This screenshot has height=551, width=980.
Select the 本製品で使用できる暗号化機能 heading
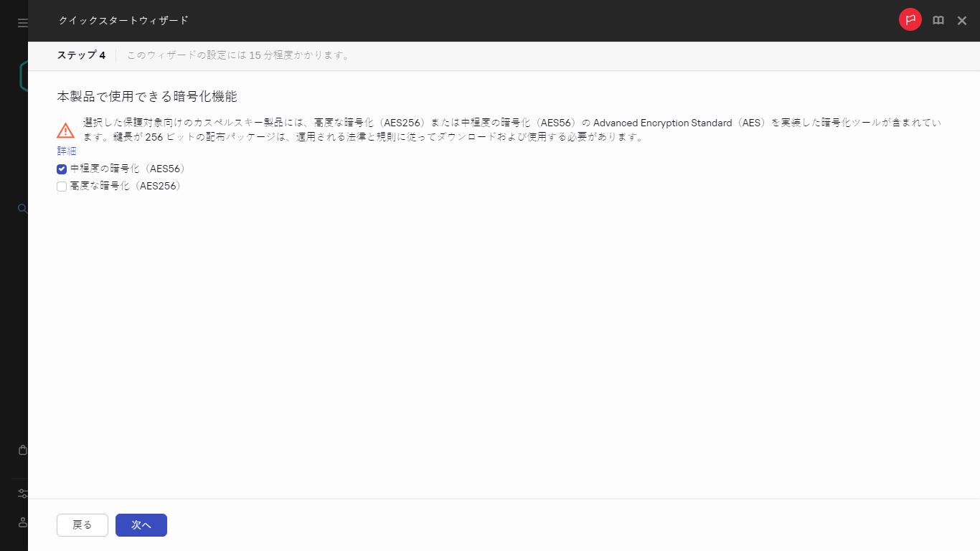pos(147,95)
